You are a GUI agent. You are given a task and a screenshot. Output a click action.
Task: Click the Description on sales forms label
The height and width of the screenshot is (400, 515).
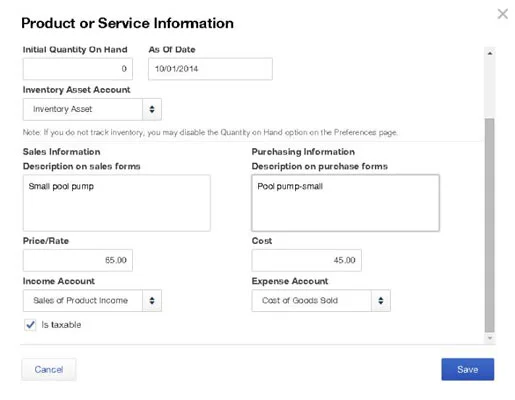click(x=82, y=166)
